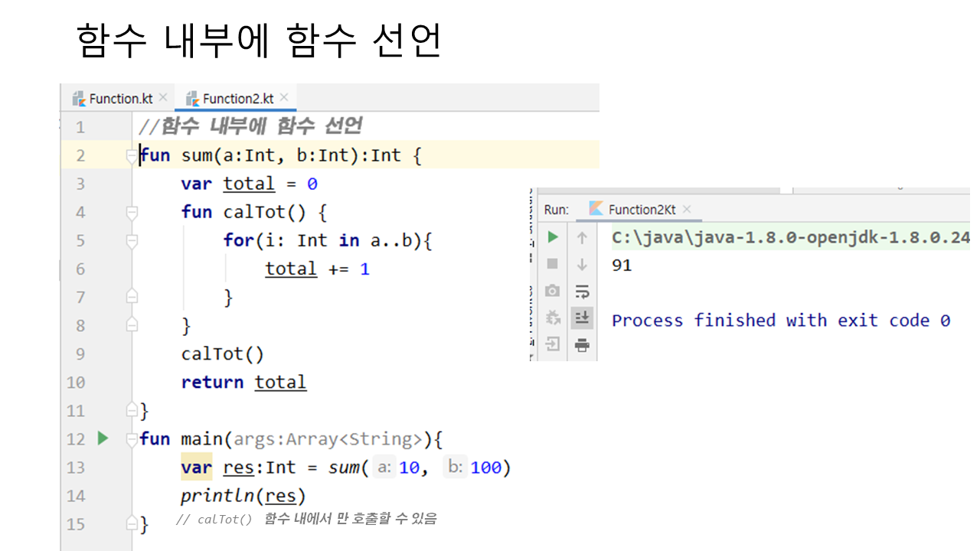Collapse the sum function fold marker
The image size is (980, 551).
[132, 156]
